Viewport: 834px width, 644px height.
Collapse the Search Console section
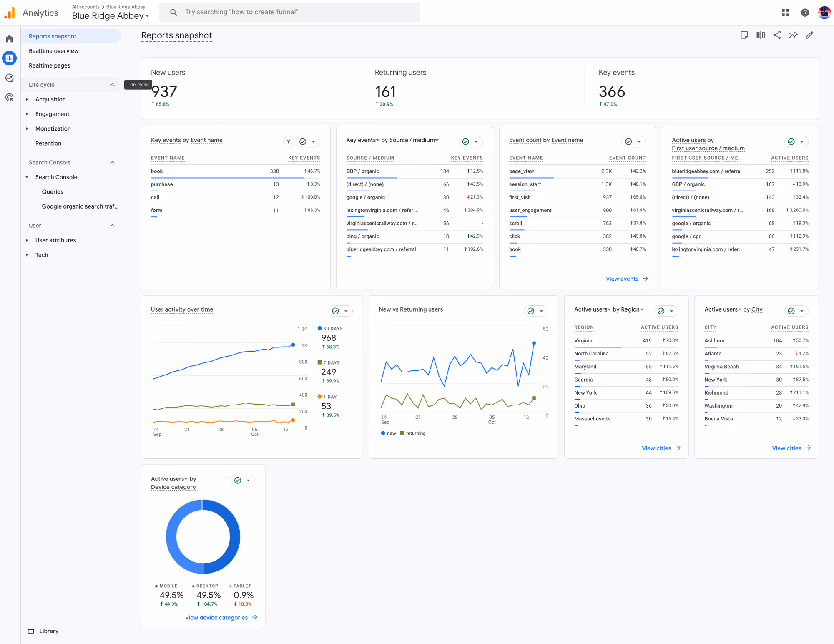click(112, 162)
